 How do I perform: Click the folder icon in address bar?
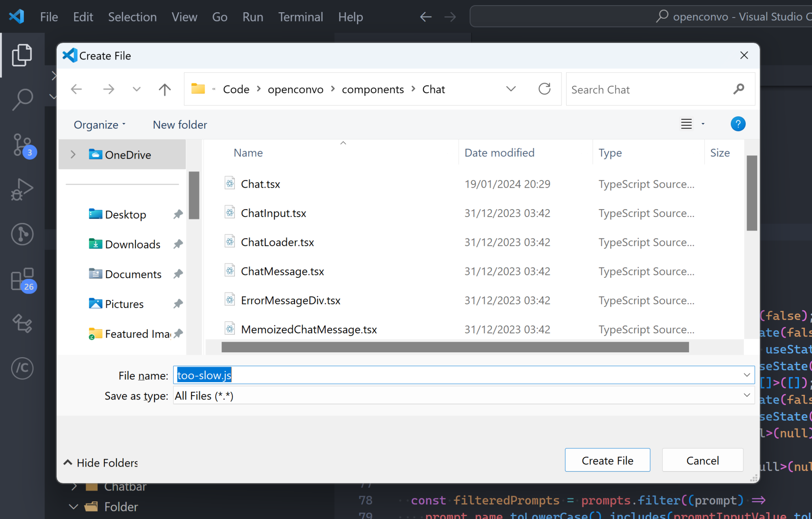click(x=198, y=89)
